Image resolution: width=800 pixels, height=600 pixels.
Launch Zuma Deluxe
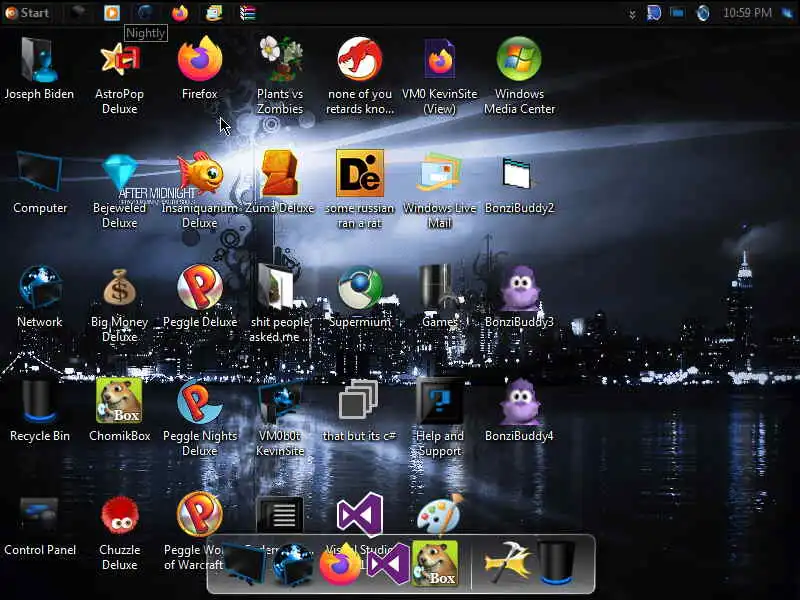coord(280,173)
